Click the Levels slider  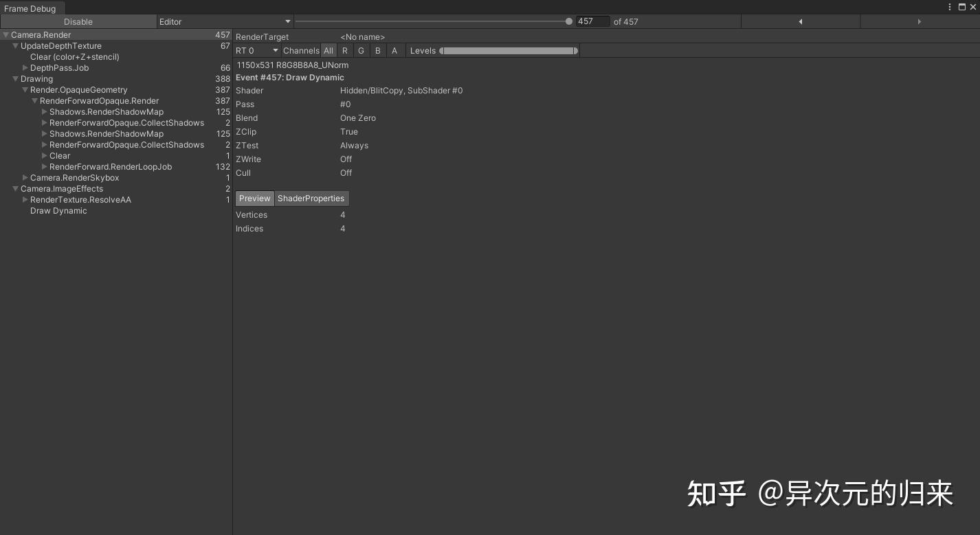(509, 50)
